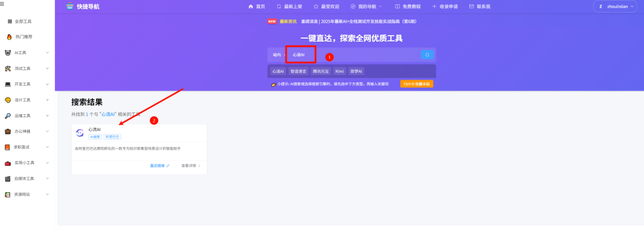This screenshot has height=228, width=644.
Task: Open the 直达链接 link on 心流AI card
Action: (160, 165)
